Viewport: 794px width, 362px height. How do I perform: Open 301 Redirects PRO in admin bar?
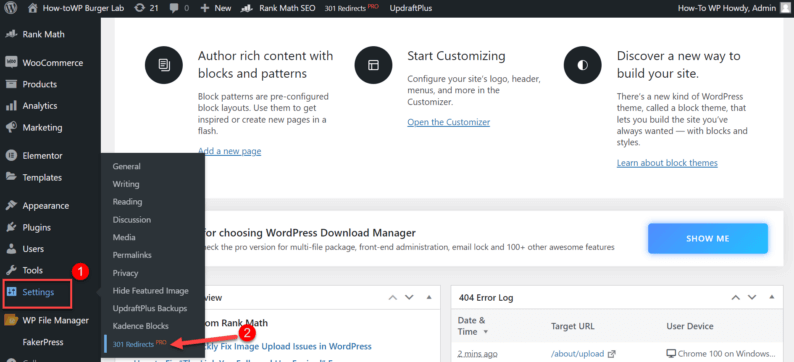coord(351,8)
